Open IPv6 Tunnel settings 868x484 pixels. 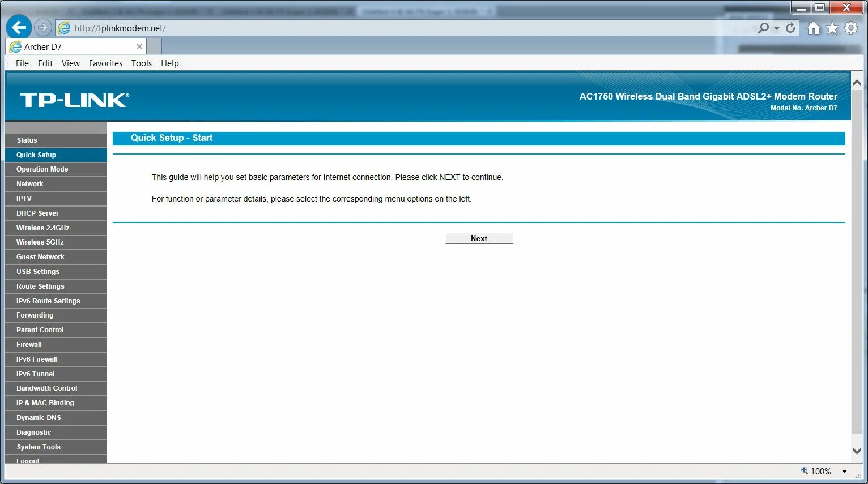click(x=56, y=374)
